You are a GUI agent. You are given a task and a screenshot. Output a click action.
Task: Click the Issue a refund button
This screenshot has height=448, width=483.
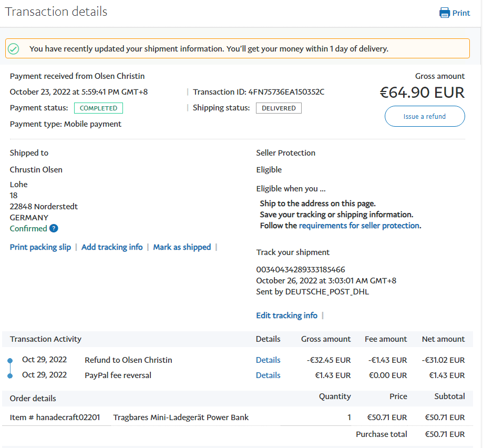point(425,116)
